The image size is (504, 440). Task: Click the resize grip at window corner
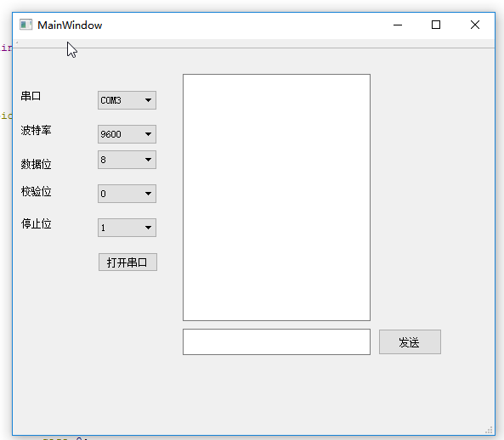489,430
